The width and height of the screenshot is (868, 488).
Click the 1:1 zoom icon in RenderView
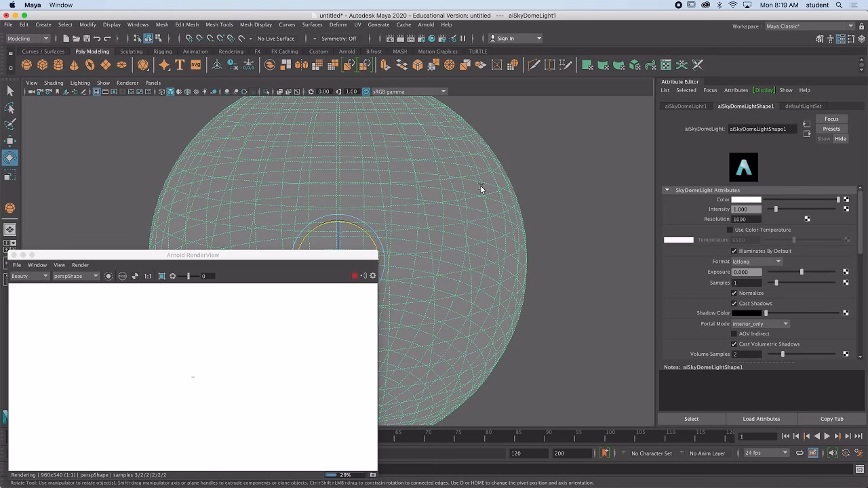point(148,276)
